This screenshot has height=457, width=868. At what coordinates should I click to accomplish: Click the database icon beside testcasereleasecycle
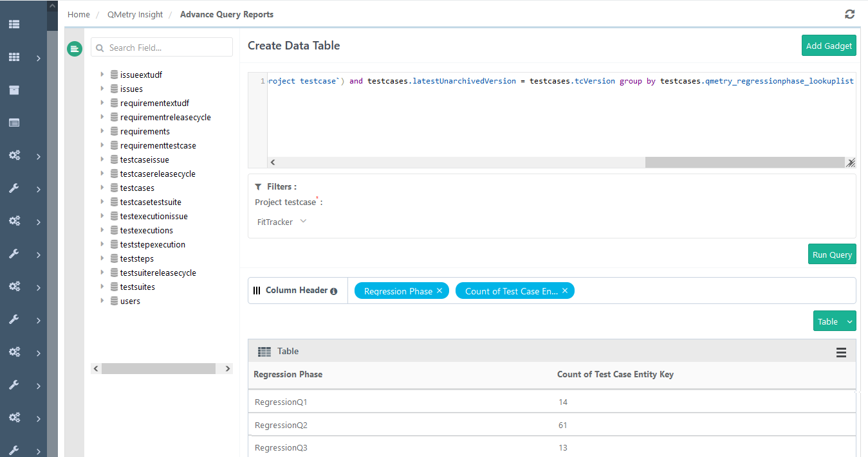[115, 174]
